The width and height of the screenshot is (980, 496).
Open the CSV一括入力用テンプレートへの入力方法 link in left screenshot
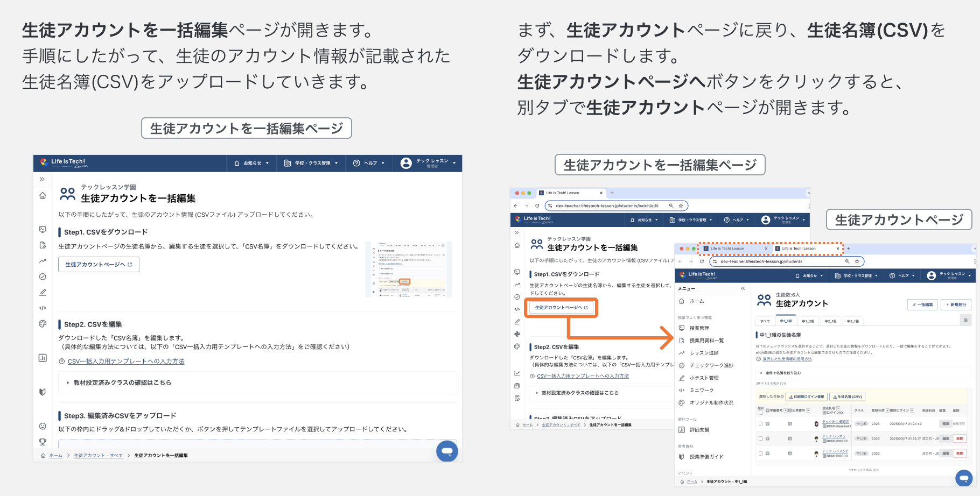[x=126, y=362]
